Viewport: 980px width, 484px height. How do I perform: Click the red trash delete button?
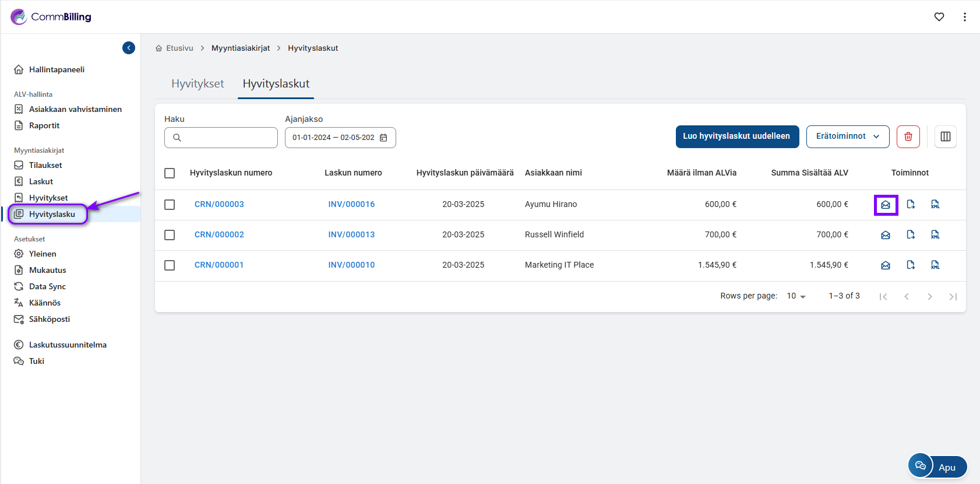908,136
